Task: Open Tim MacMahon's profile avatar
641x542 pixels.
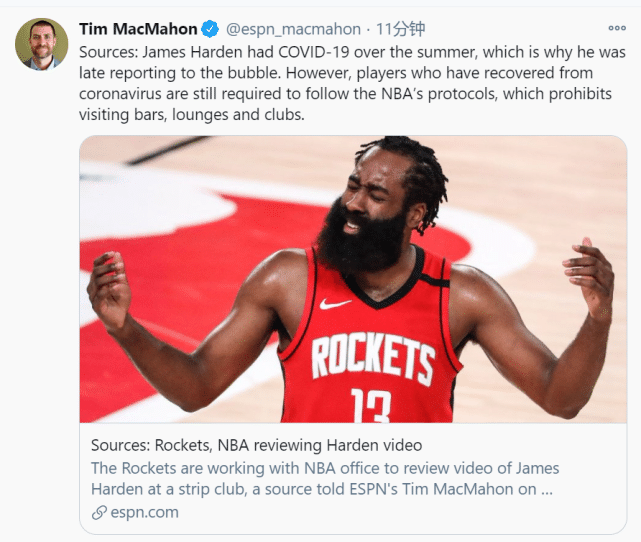Action: point(42,44)
